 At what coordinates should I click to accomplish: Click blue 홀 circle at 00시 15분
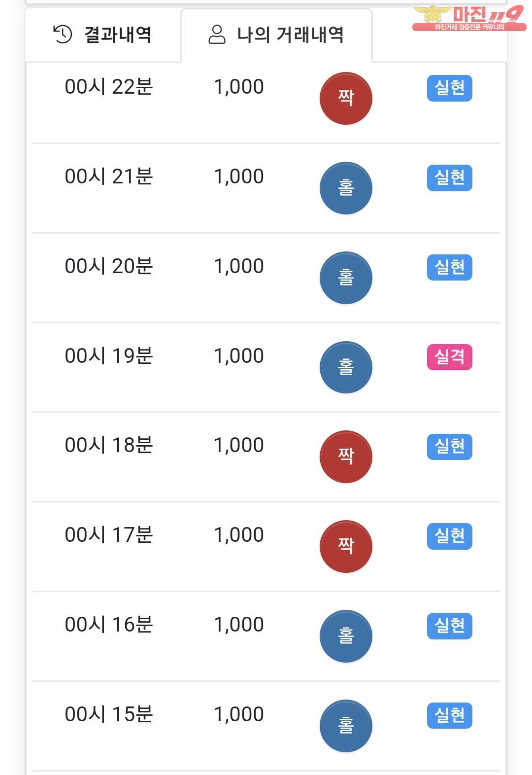tap(346, 726)
